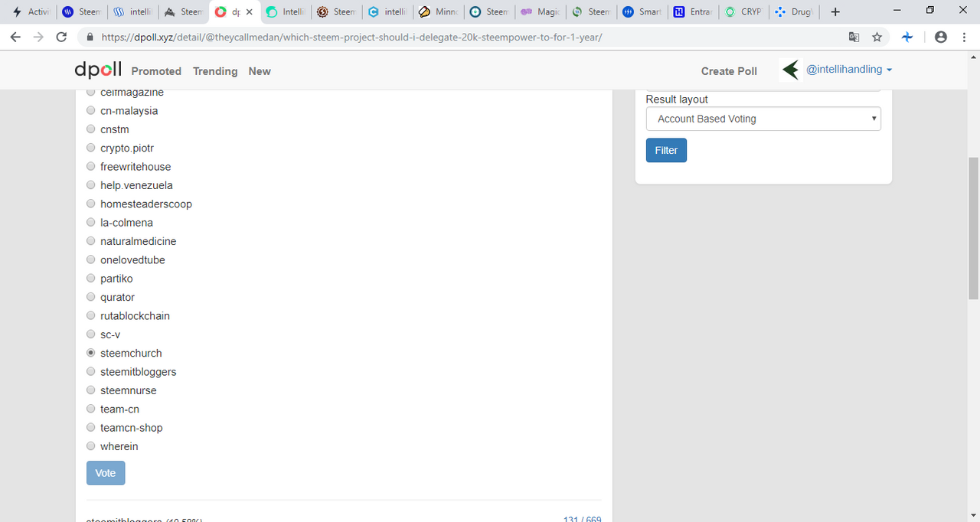The width and height of the screenshot is (980, 522).
Task: Click the translate page icon
Action: (x=854, y=37)
